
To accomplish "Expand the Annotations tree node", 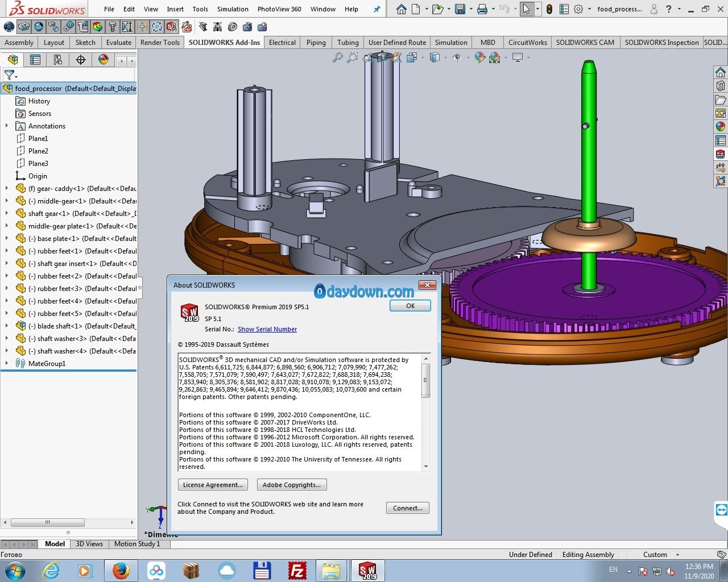I will (7, 126).
